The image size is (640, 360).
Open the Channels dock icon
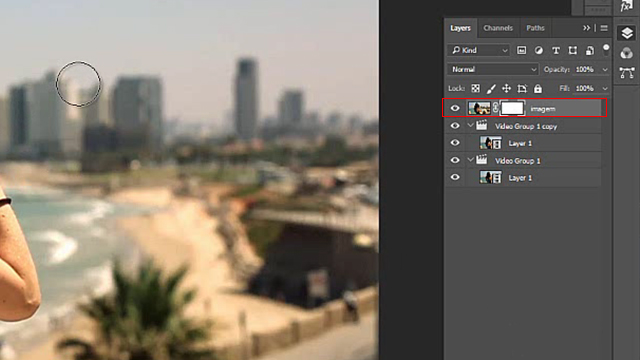(x=627, y=53)
